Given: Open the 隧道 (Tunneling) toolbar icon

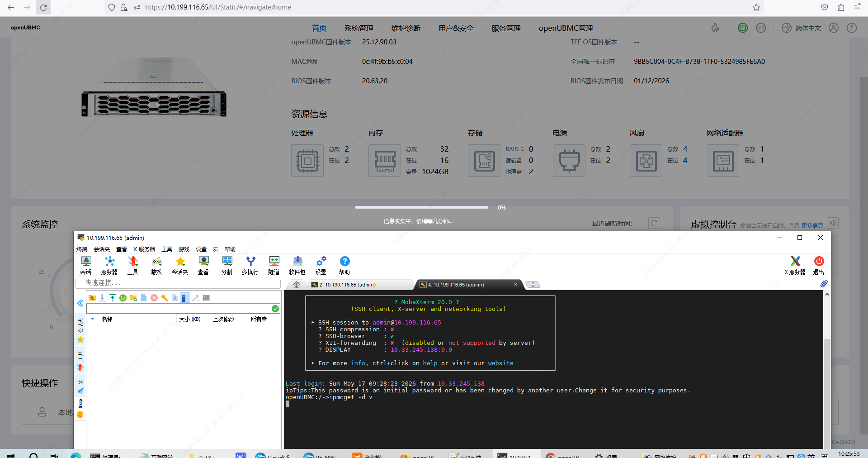Looking at the screenshot, I should 274,265.
